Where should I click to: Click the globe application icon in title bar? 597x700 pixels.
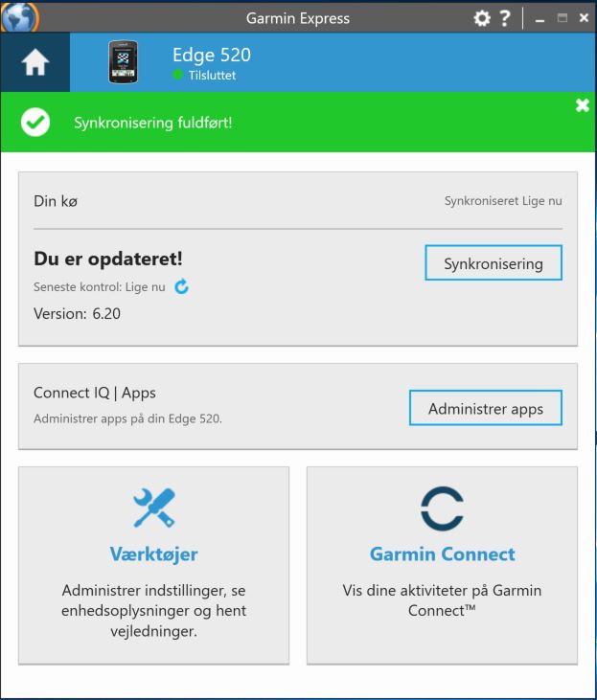(x=20, y=16)
